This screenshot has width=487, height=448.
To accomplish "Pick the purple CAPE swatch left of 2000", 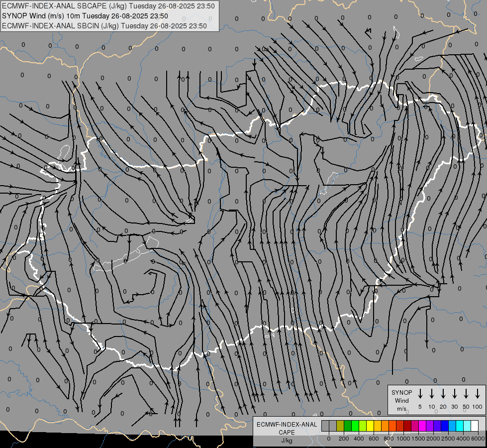I will tap(429, 426).
